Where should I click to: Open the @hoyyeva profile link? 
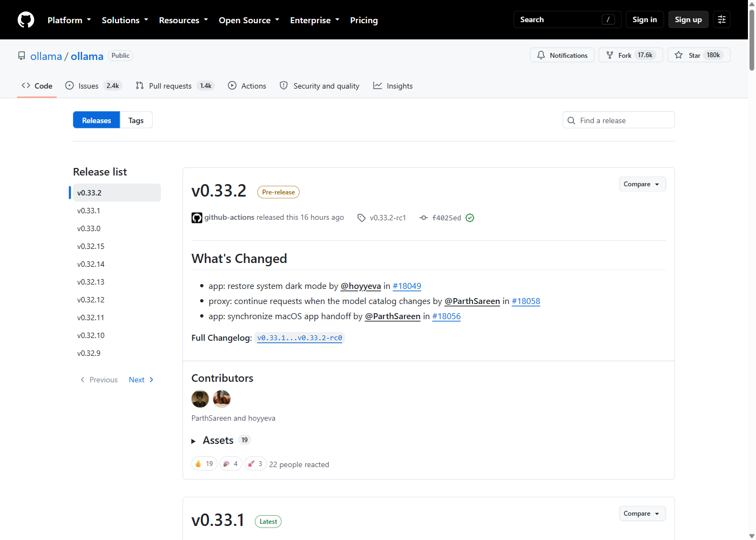361,286
